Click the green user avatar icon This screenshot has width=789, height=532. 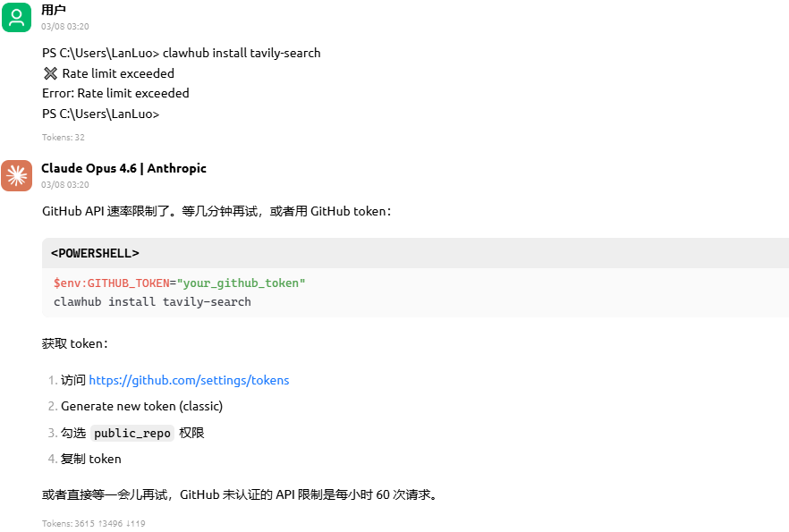[16, 17]
